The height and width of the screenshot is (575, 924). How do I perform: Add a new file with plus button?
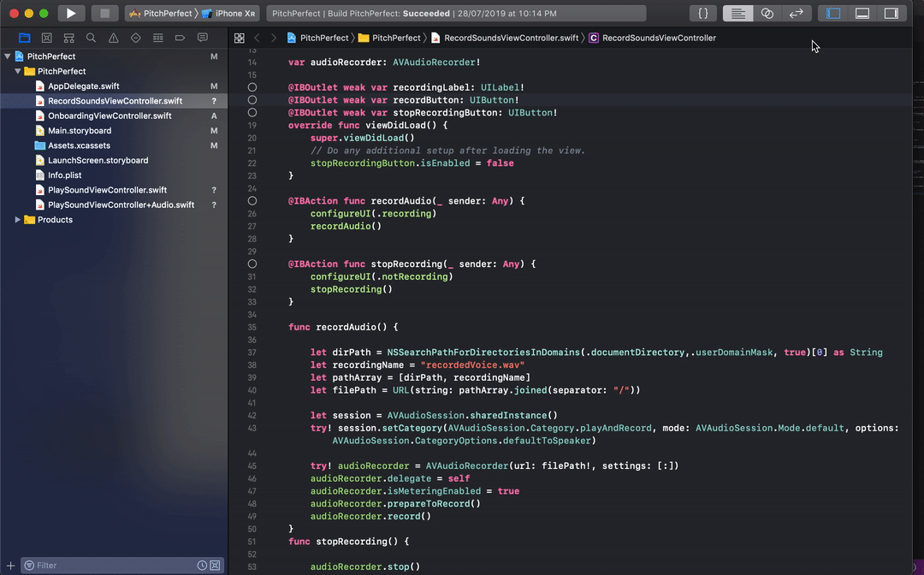[10, 566]
